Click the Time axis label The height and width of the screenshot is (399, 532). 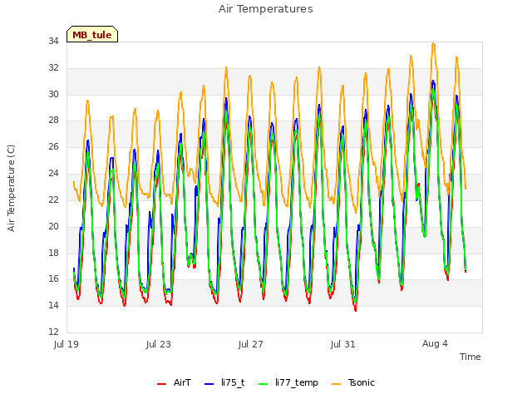(470, 357)
